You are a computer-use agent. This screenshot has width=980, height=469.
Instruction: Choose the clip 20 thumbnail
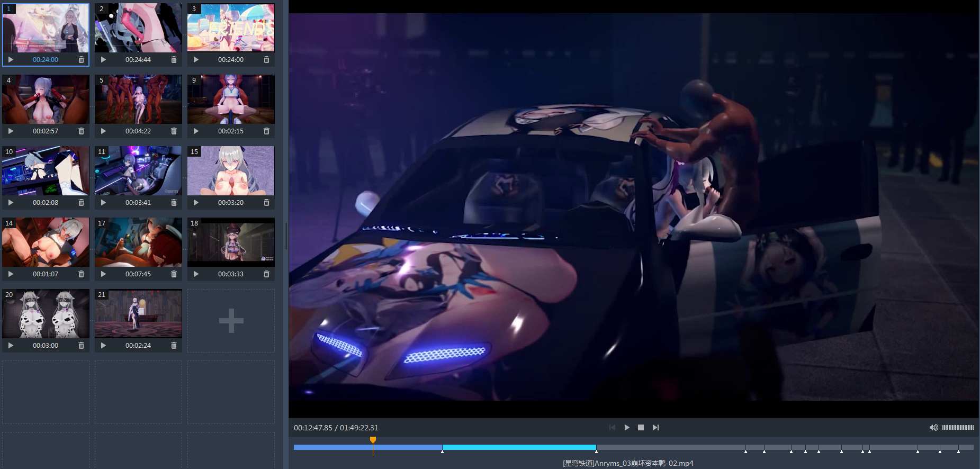pyautogui.click(x=46, y=313)
